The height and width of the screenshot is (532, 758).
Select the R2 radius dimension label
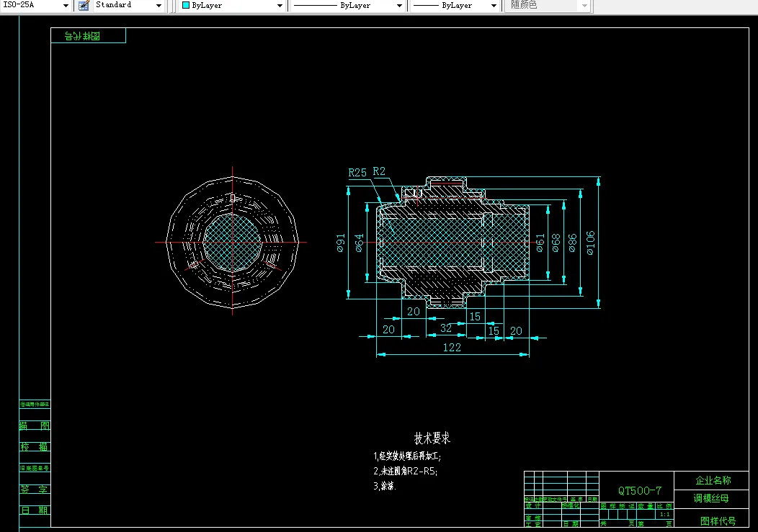pyautogui.click(x=379, y=171)
